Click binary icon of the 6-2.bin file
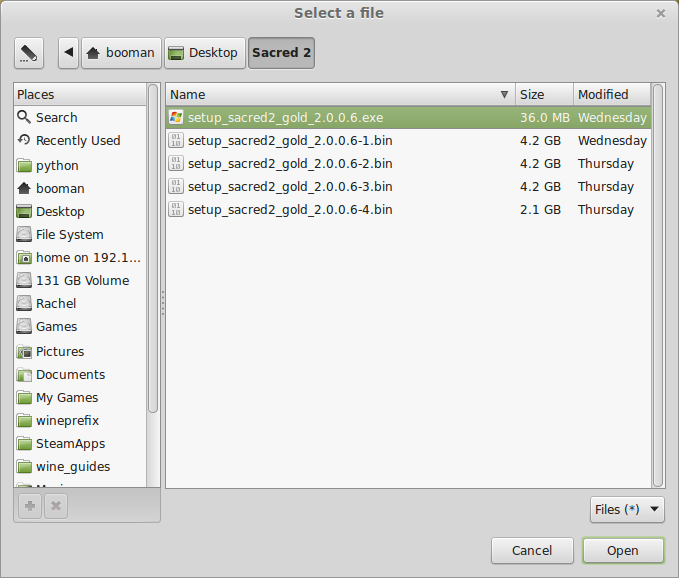This screenshot has height=578, width=679. (x=176, y=163)
